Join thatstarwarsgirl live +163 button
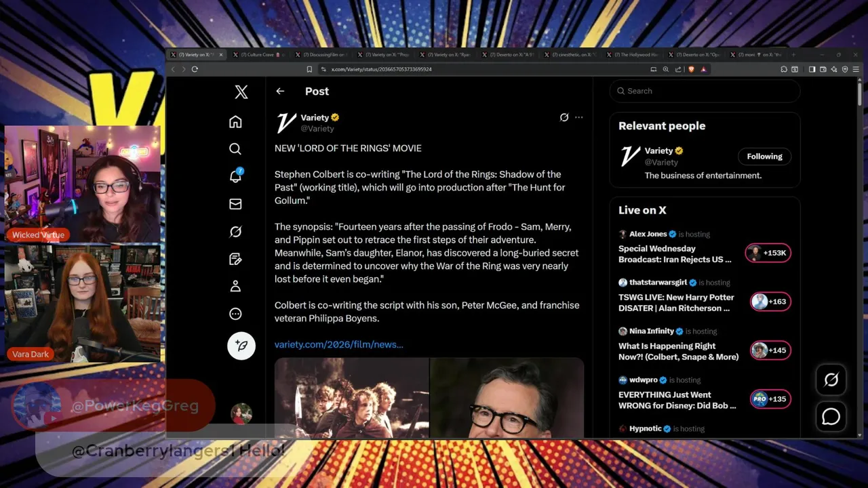868x488 pixels. tap(770, 302)
